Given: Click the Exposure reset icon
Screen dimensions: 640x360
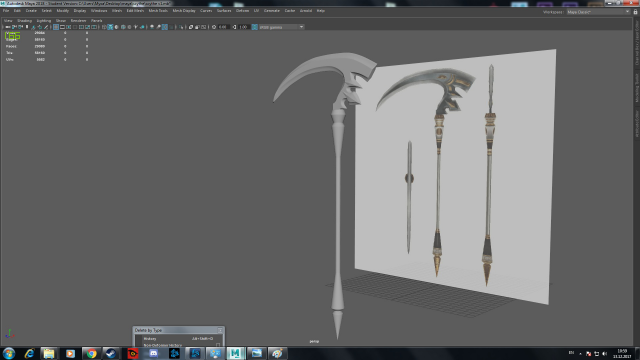Looking at the screenshot, I should point(214,27).
